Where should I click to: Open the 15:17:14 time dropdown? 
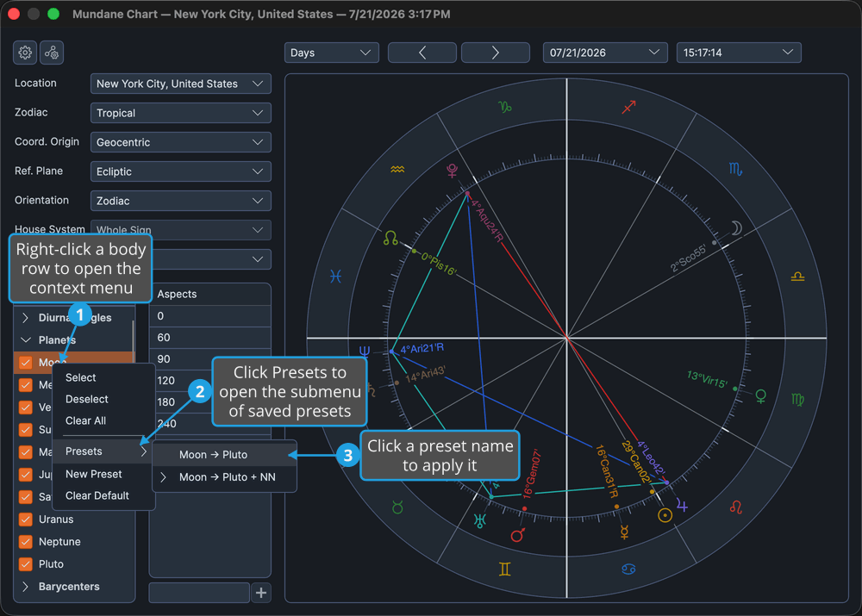pos(739,53)
